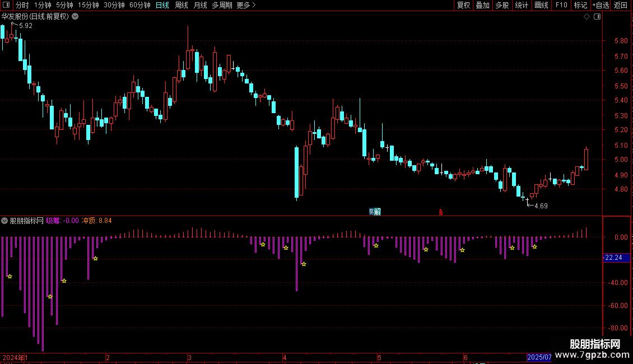Click the month 4 marker on the time axis
The width and height of the screenshot is (633, 364).
point(285,357)
